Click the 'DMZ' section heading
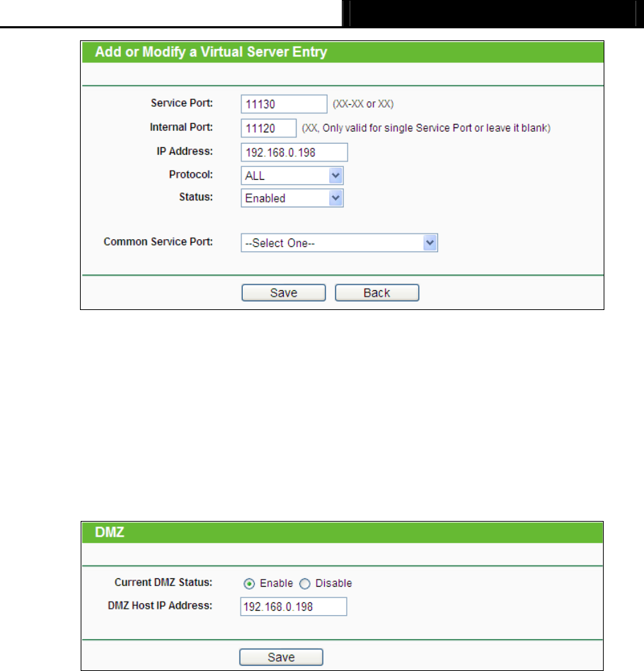The height and width of the screenshot is (671, 644). pos(109,532)
